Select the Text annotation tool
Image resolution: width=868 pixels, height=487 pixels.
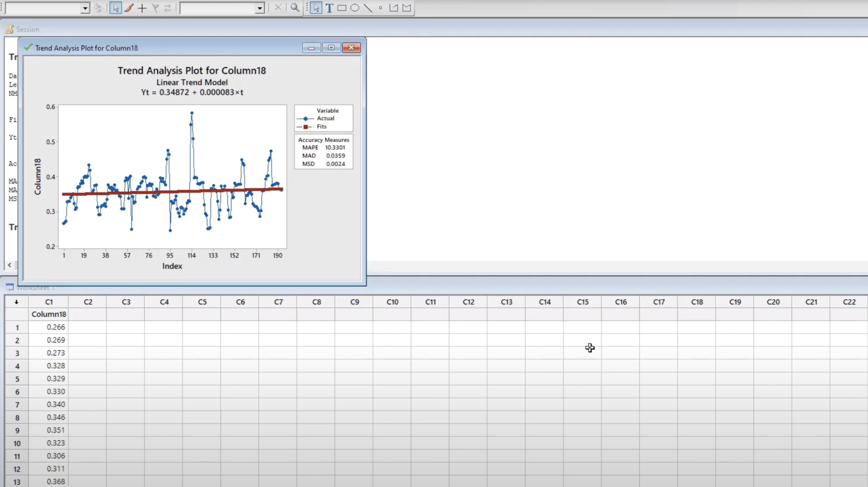(x=329, y=8)
